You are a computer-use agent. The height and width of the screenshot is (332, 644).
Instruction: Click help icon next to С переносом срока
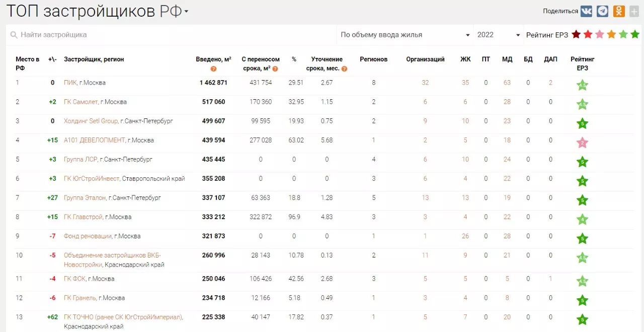coord(275,69)
